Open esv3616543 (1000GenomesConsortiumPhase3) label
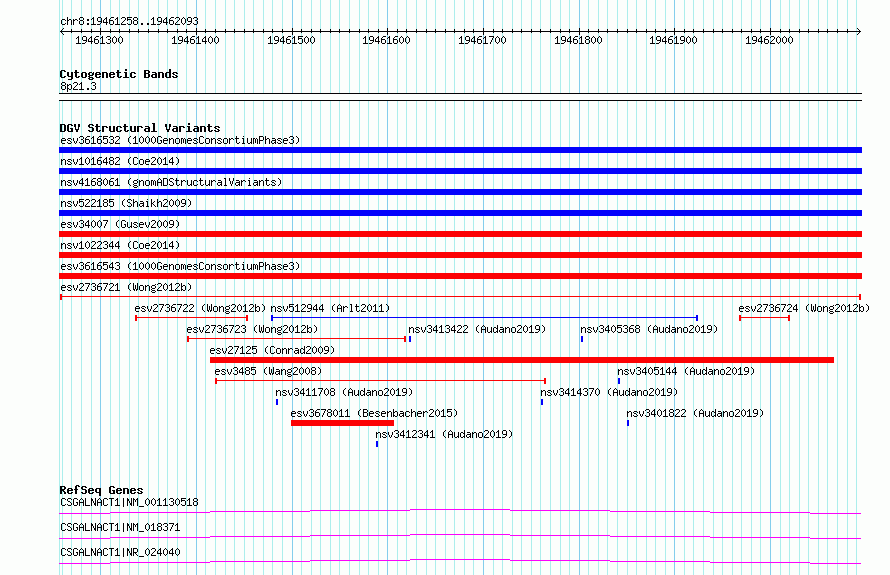 point(180,266)
